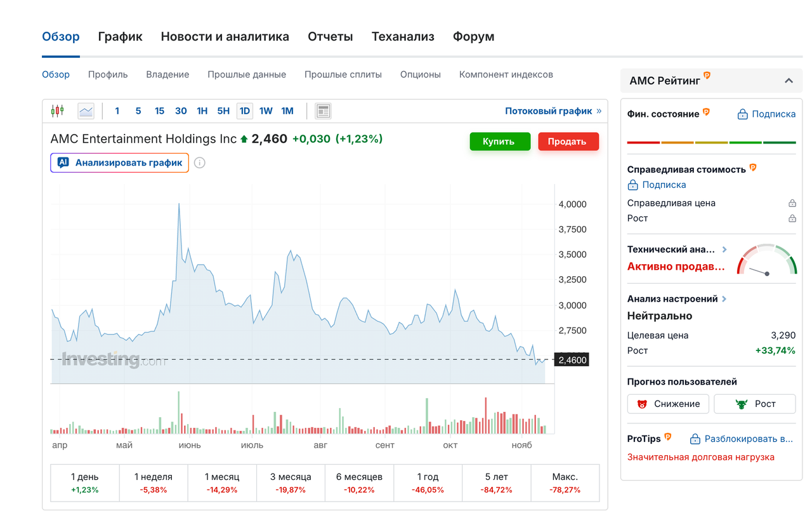Image resolution: width=812 pixels, height=518 pixels.
Task: Click lock icon on Справедливая цена row
Action: point(792,203)
